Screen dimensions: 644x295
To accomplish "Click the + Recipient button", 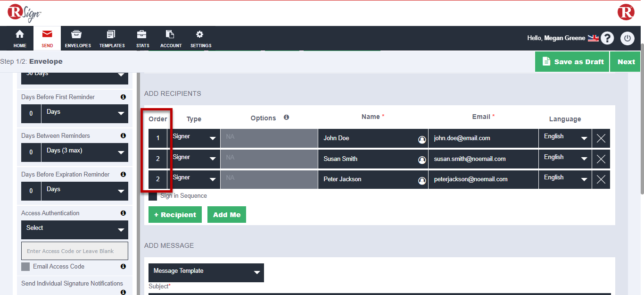I will (x=175, y=215).
